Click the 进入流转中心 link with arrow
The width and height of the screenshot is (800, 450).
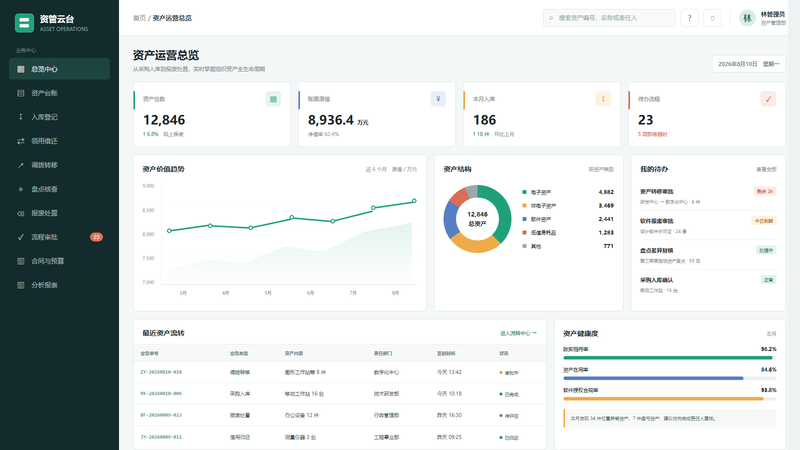click(x=518, y=333)
